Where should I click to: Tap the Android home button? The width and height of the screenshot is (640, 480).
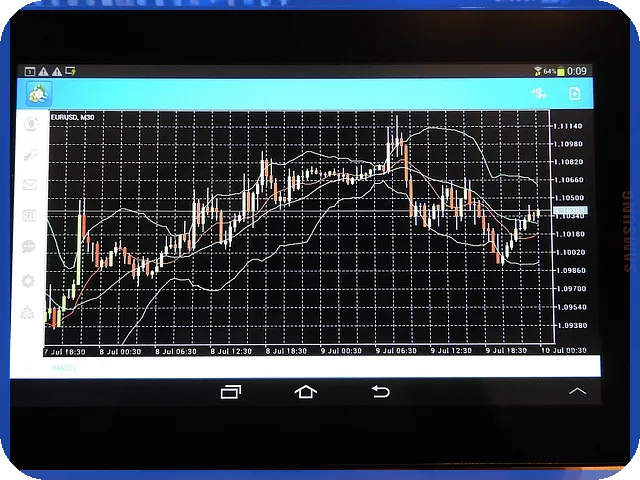tap(306, 391)
